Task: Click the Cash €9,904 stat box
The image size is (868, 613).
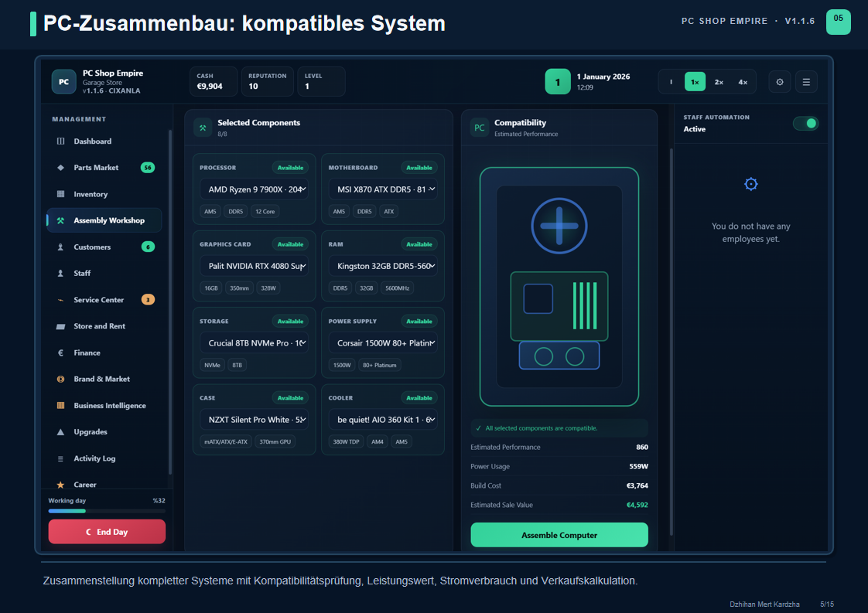Action: (x=213, y=81)
